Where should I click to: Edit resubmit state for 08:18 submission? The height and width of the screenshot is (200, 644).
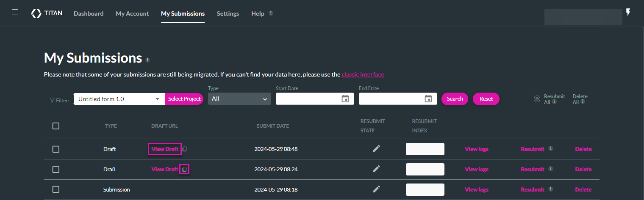coord(376,189)
